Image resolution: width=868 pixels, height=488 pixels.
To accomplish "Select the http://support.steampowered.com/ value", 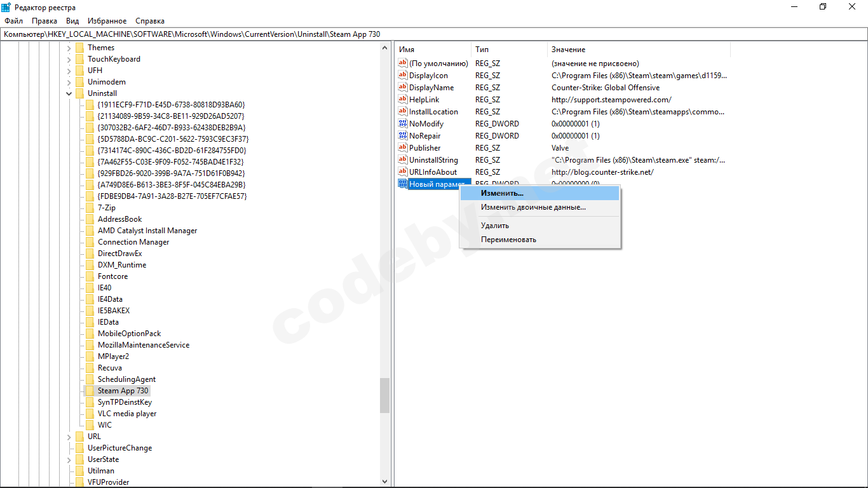I will [611, 100].
